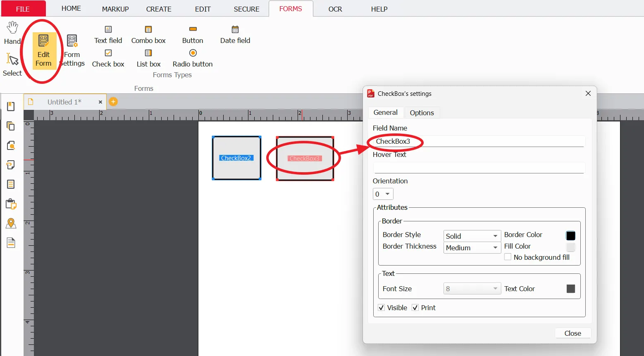Click the Field Name input box
The image size is (644, 356).
479,141
